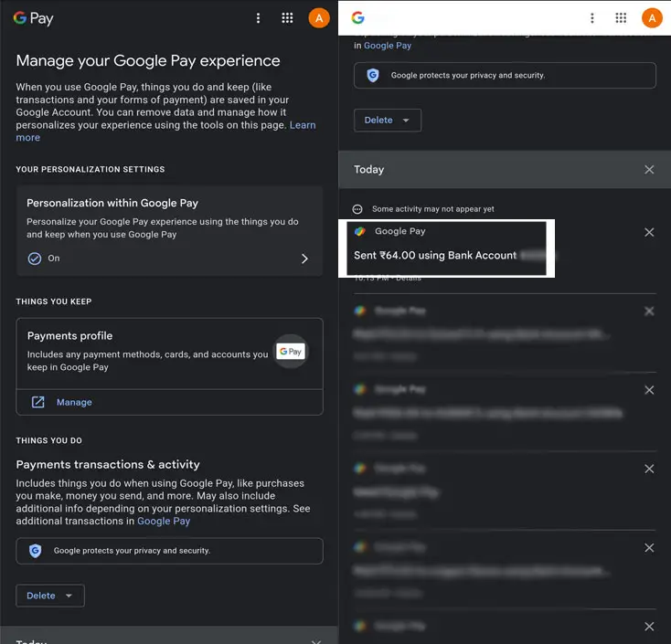This screenshot has height=644, width=671.
Task: Click the 'Payments profile' card title
Action: point(69,336)
